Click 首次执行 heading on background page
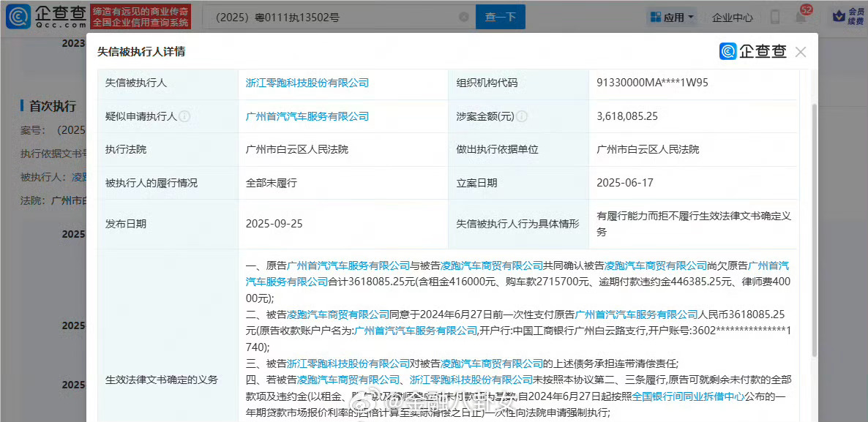The height and width of the screenshot is (422, 868). pyautogui.click(x=53, y=106)
